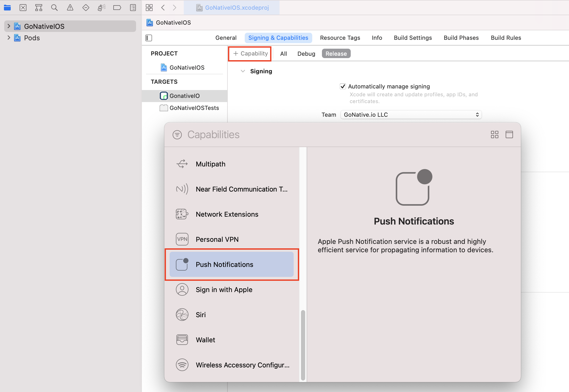Click the + Capability button
Image resolution: width=569 pixels, height=392 pixels.
(250, 54)
